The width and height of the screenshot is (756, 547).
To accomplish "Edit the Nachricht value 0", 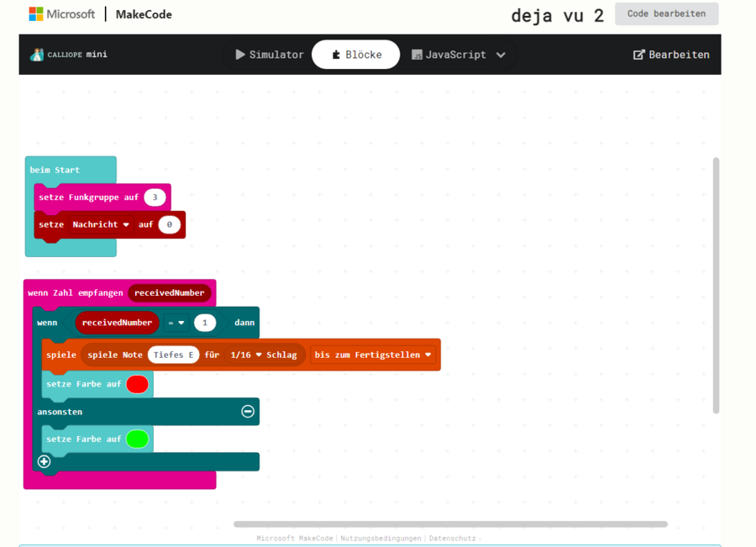I will [x=169, y=225].
